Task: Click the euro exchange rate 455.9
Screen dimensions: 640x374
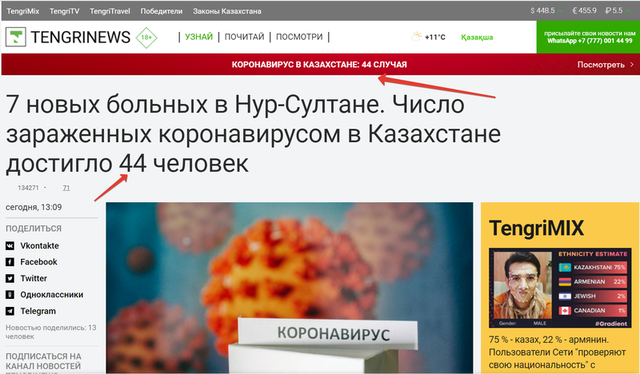Action: click(584, 11)
